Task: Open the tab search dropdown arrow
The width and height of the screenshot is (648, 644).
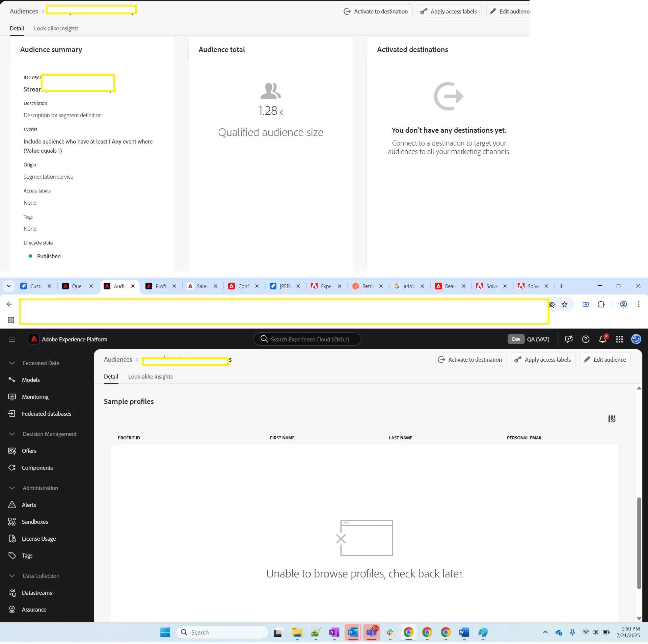Action: (9, 286)
